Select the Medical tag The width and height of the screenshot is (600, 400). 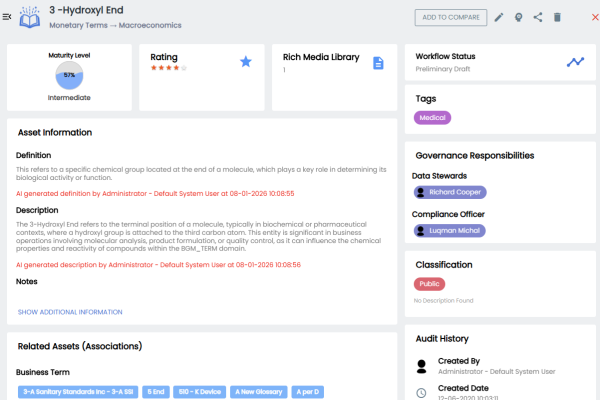433,118
